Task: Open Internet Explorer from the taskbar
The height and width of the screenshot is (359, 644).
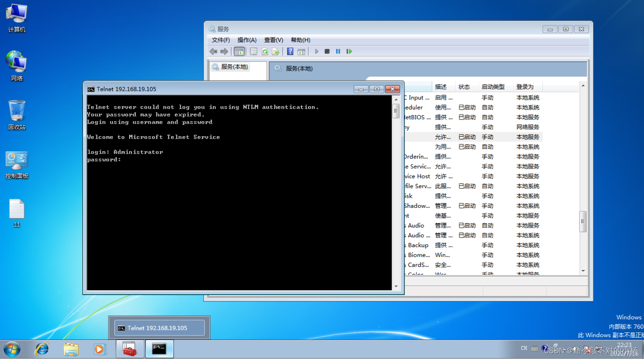Action: [42, 349]
